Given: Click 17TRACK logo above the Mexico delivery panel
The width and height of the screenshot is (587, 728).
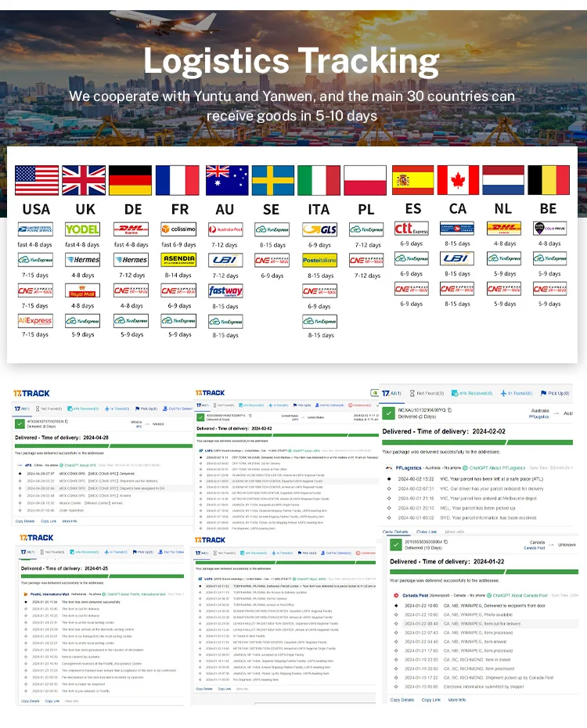Looking at the screenshot, I should pyautogui.click(x=31, y=393).
